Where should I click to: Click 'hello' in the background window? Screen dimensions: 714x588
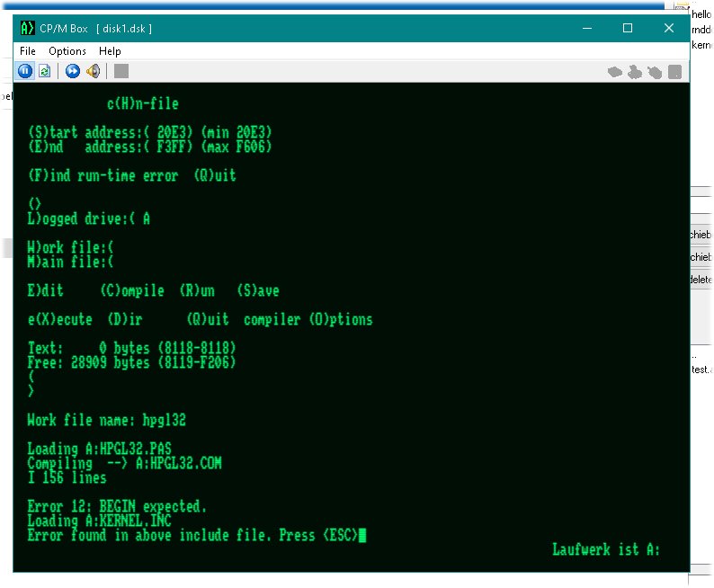coord(701,14)
